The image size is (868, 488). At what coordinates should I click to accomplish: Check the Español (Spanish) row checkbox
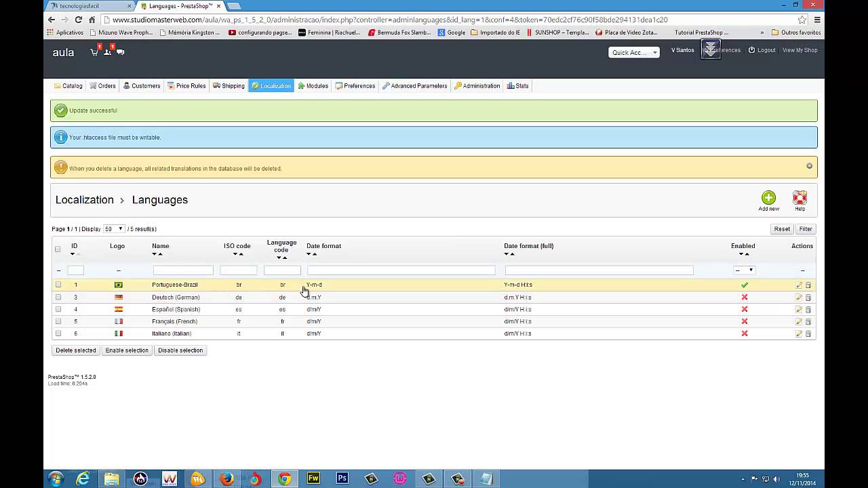pyautogui.click(x=58, y=309)
